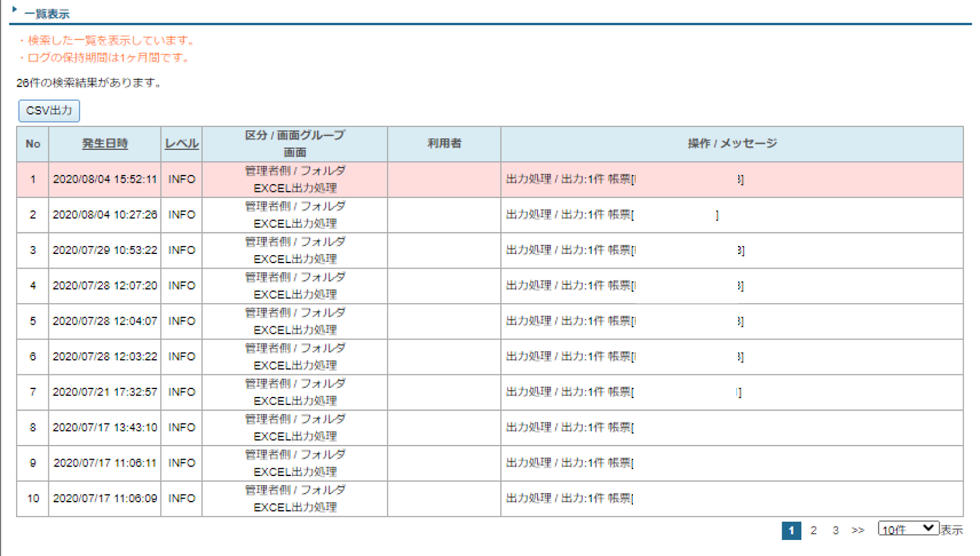Select current page 1 indicator
This screenshot has height=556, width=980.
point(791,531)
